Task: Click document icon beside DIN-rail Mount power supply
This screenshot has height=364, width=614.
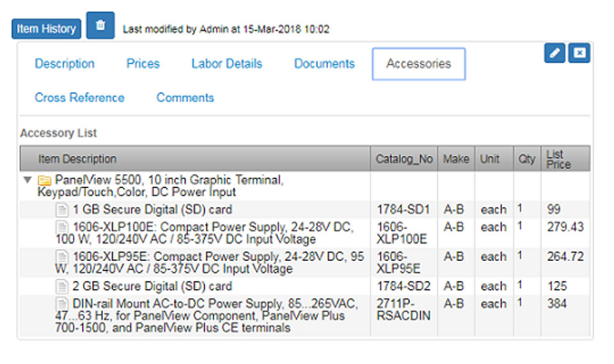Action: (x=62, y=303)
